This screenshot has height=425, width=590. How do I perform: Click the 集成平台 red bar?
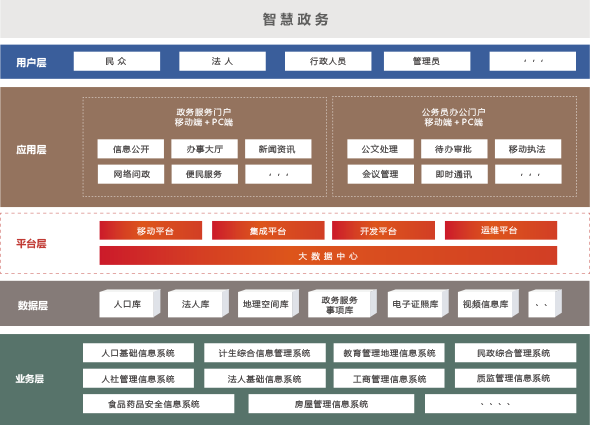point(268,230)
